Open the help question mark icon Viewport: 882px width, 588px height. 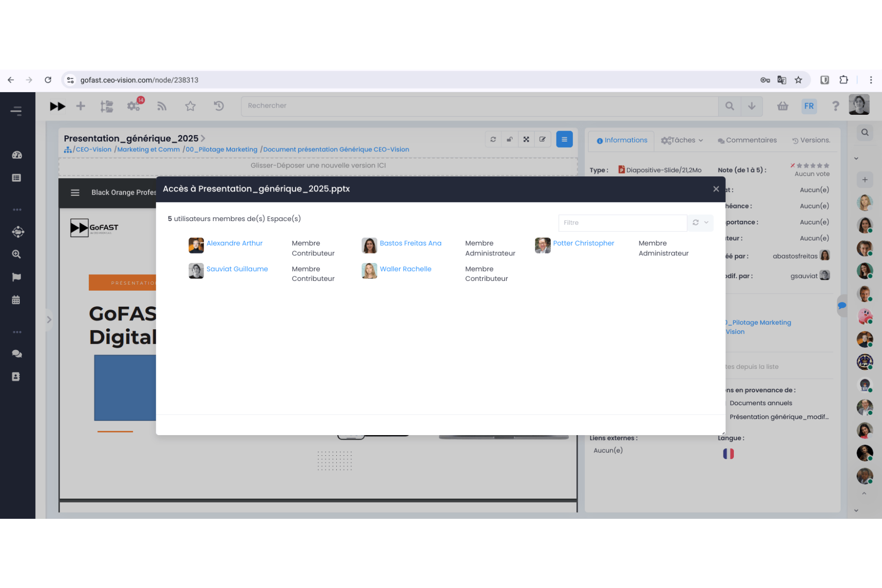[835, 106]
